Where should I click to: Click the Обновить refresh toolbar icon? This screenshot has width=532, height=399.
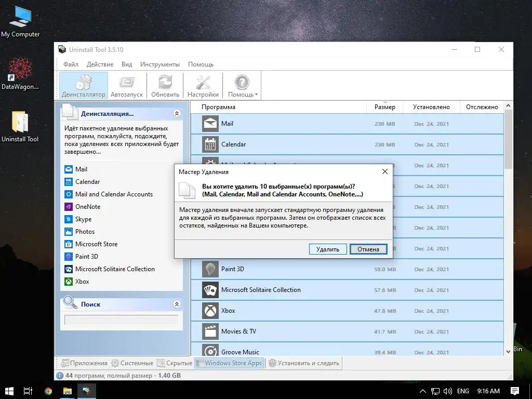[165, 86]
